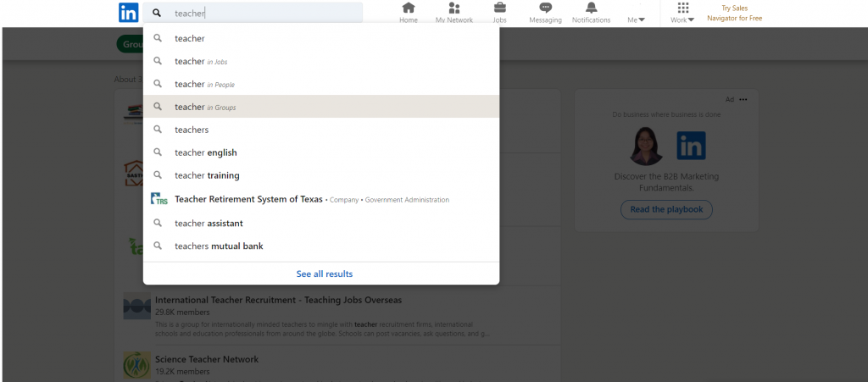Click '19.2K members' text
Viewport: 868px width, 382px height.
pos(182,372)
